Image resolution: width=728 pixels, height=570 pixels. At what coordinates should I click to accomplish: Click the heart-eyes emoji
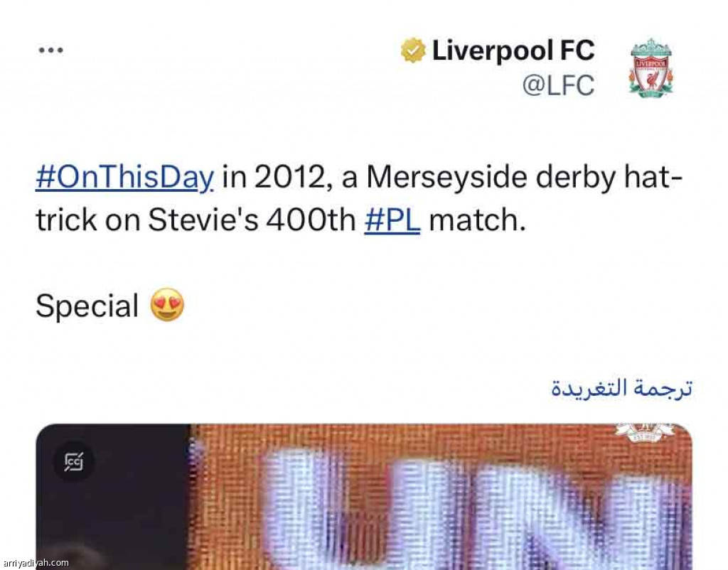click(x=168, y=306)
